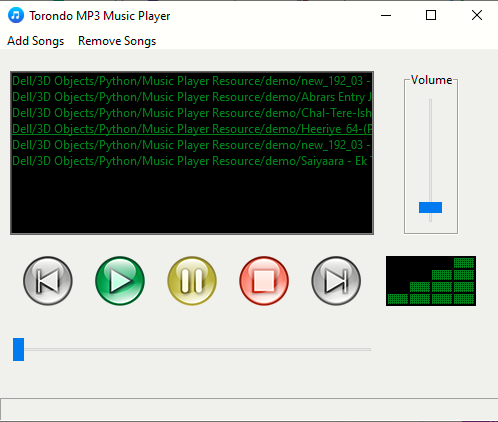Skip to the next track
The width and height of the screenshot is (498, 422).
click(336, 281)
